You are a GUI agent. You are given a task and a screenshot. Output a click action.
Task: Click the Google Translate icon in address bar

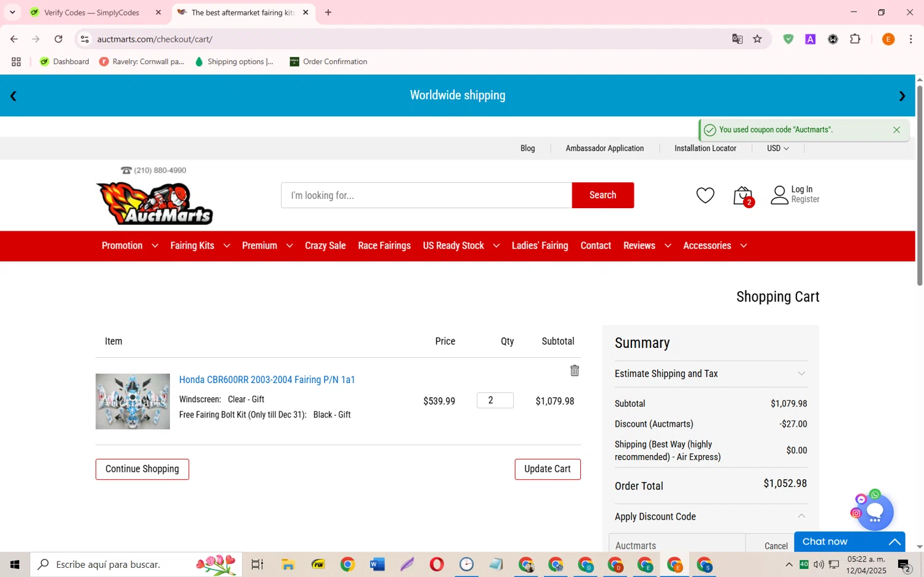tap(737, 39)
